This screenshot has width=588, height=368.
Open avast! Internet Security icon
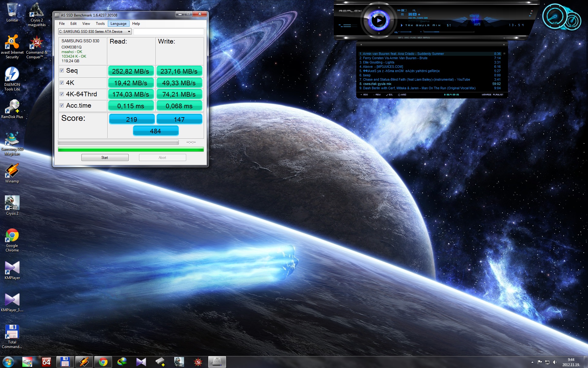12,42
